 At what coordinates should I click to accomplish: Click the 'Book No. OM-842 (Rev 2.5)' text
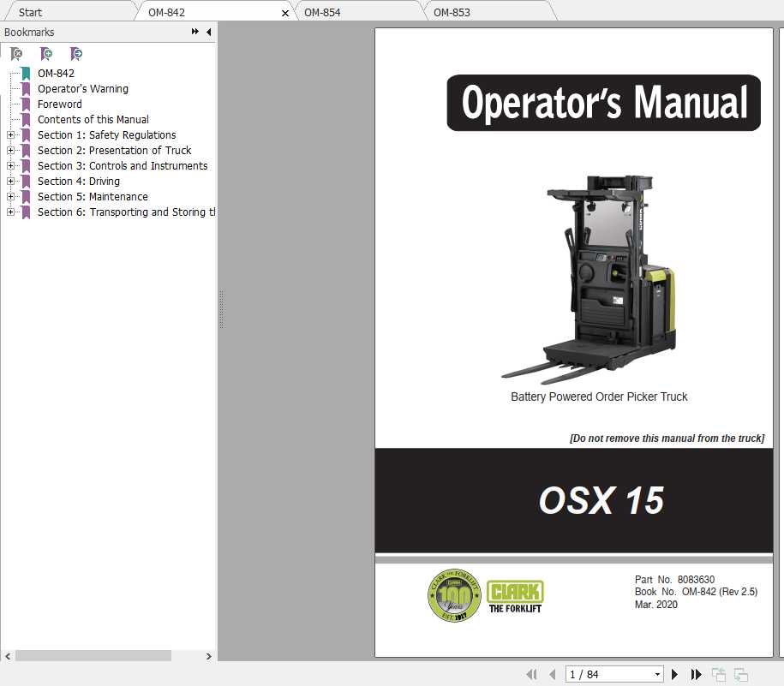click(696, 592)
